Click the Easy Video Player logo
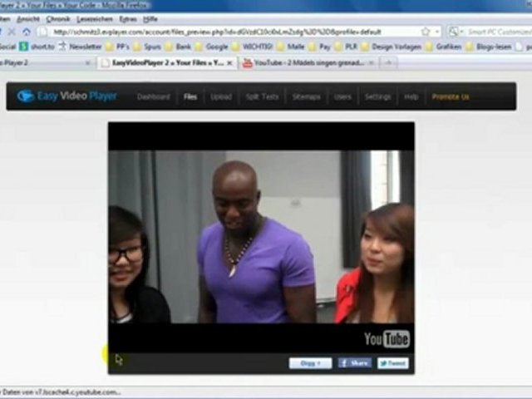This screenshot has width=532, height=399. point(66,96)
